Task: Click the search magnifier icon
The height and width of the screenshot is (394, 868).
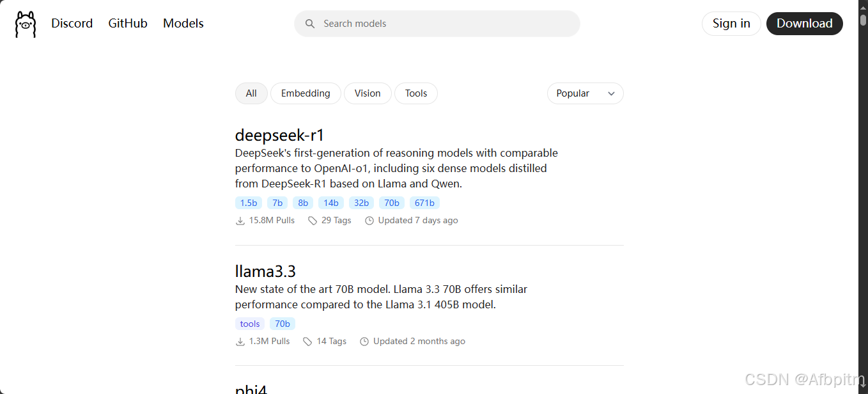Action: click(x=310, y=23)
